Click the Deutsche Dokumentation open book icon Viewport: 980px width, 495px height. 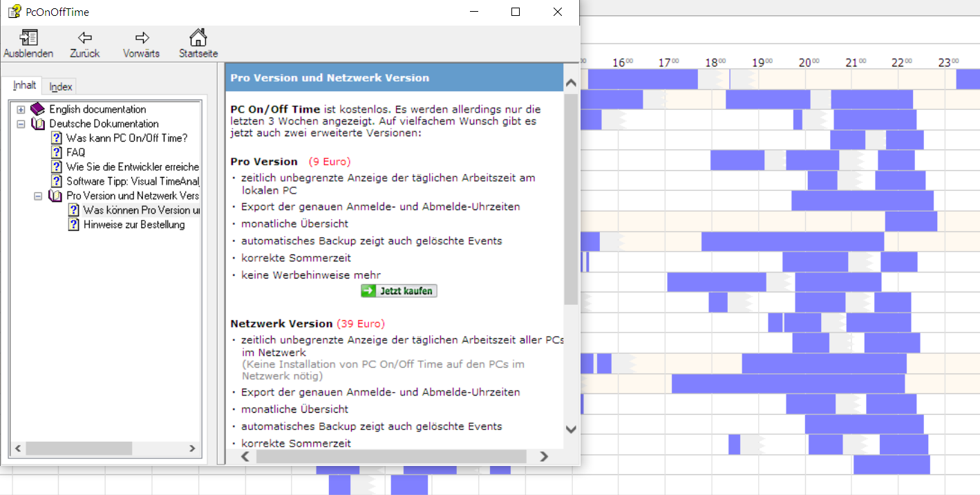(x=38, y=124)
